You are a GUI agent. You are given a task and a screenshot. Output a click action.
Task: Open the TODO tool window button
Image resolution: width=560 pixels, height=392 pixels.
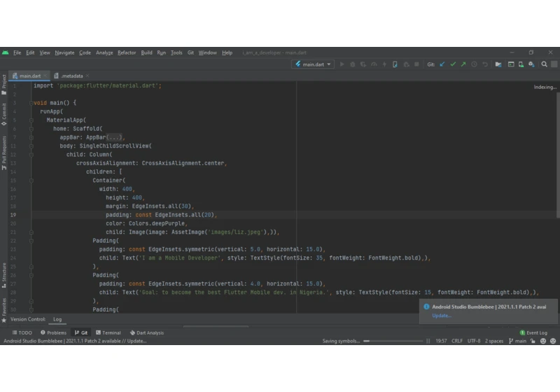[22, 332]
